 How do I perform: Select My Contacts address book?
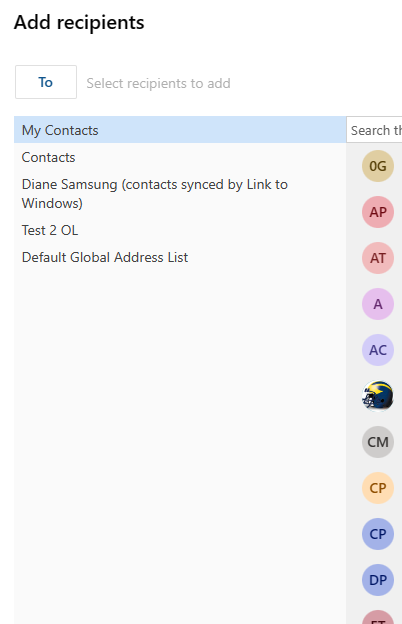(x=180, y=130)
